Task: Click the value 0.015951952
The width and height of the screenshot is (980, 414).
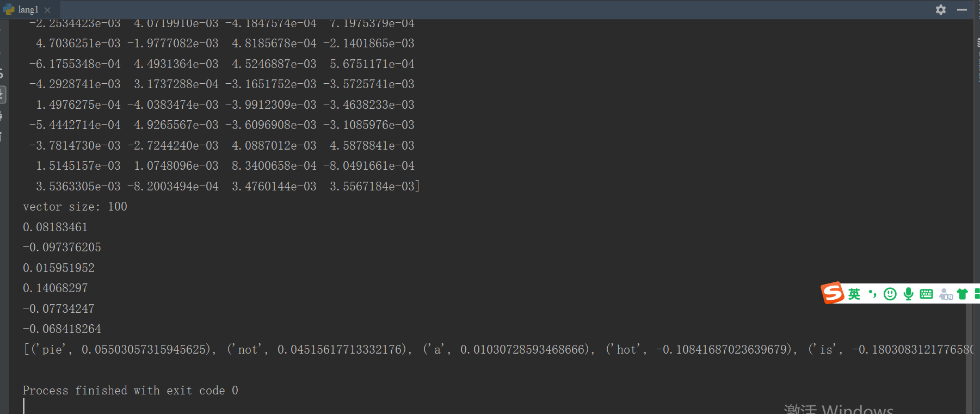Action: coord(59,268)
